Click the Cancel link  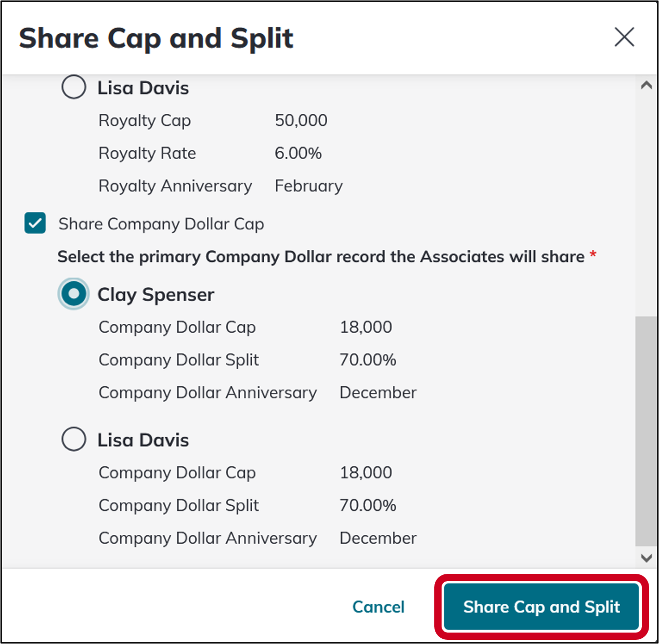pyautogui.click(x=378, y=607)
